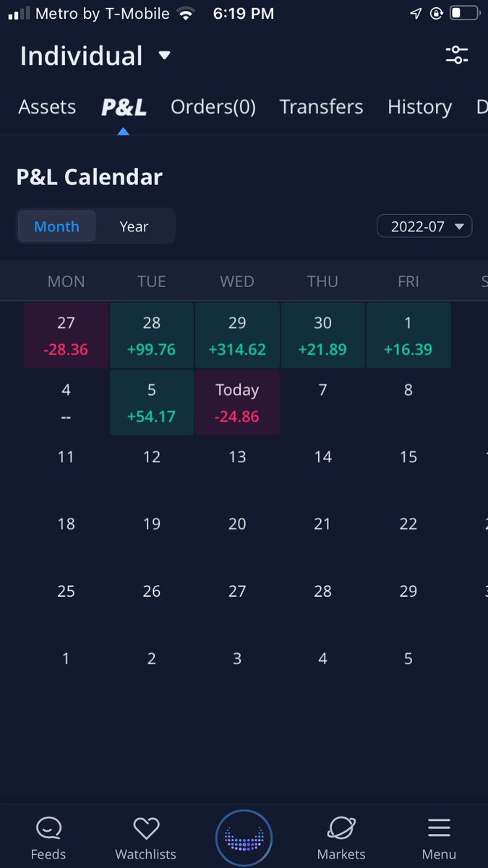Select calendar day 13
Viewport: 488px width, 868px height.
click(237, 457)
